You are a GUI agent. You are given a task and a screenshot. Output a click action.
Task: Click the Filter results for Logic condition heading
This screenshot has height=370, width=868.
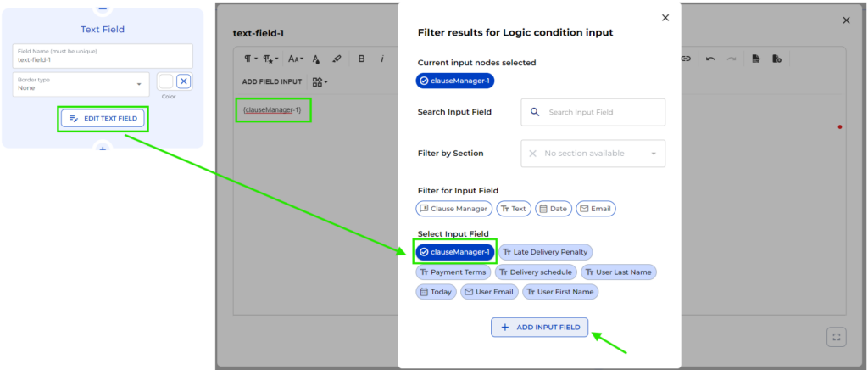(x=515, y=33)
